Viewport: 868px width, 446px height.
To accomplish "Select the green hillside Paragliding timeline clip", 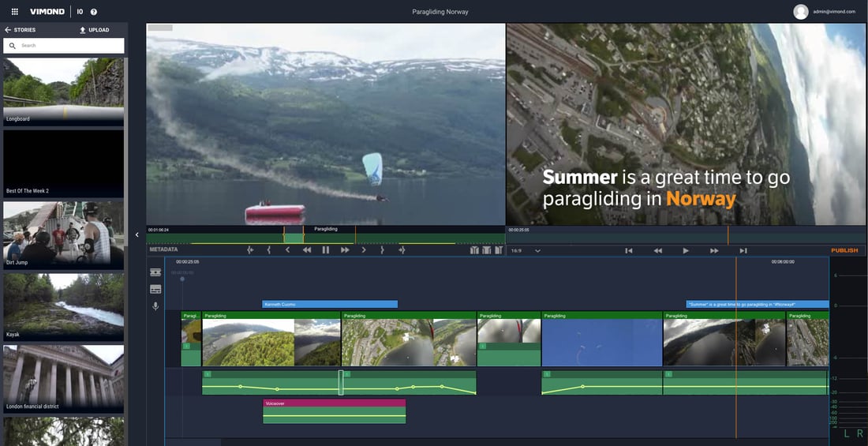I will pyautogui.click(x=271, y=339).
